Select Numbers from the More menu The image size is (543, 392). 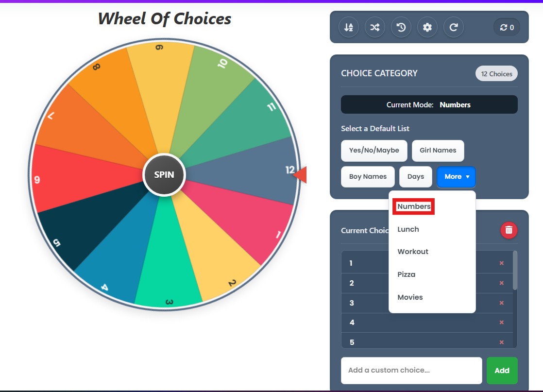413,206
